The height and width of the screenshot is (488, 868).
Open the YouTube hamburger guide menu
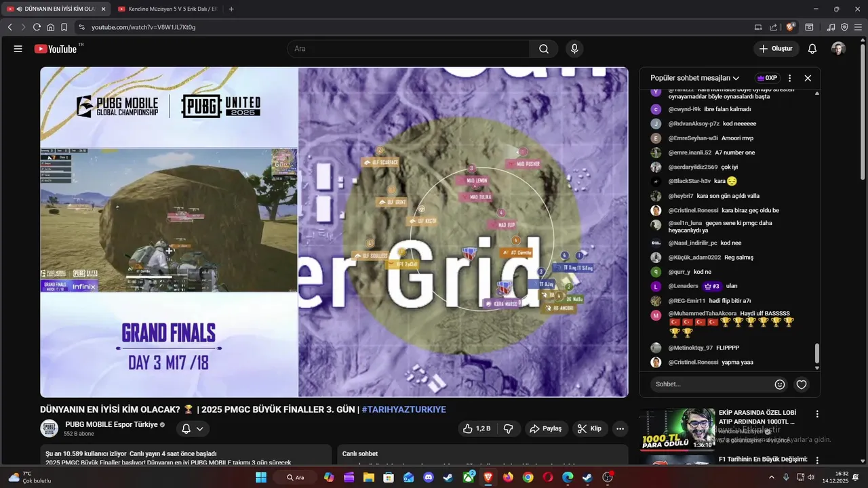click(x=18, y=49)
